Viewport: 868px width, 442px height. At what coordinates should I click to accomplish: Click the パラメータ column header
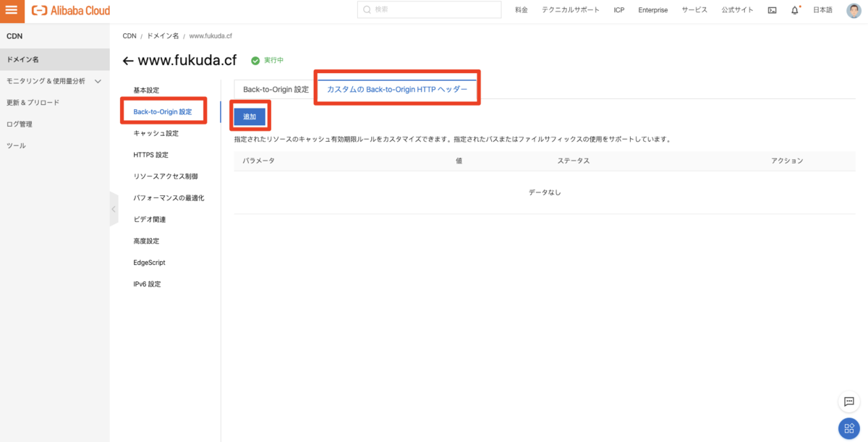pos(259,161)
